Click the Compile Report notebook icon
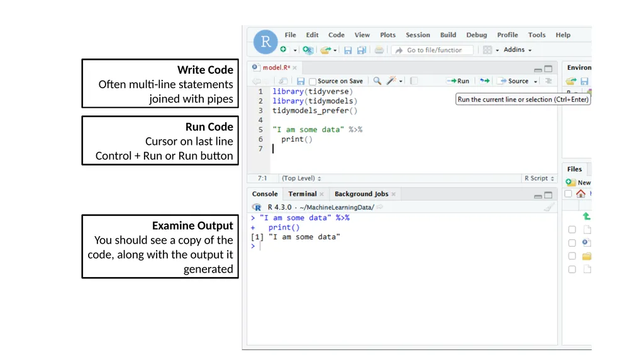The height and width of the screenshot is (362, 644). click(414, 81)
